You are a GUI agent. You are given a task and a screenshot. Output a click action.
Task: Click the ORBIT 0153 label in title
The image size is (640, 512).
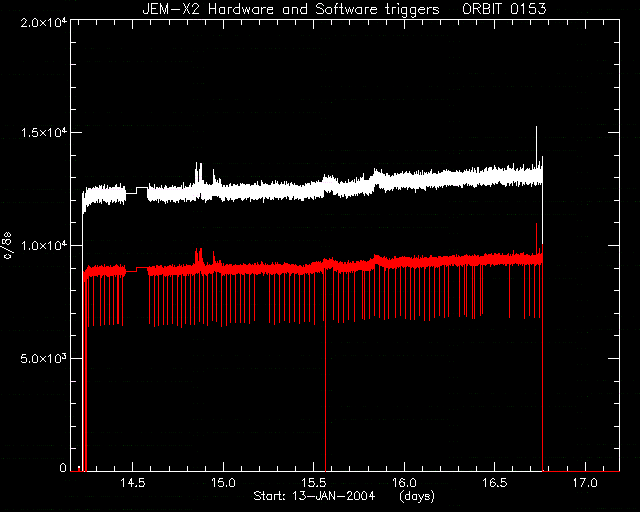pos(504,9)
